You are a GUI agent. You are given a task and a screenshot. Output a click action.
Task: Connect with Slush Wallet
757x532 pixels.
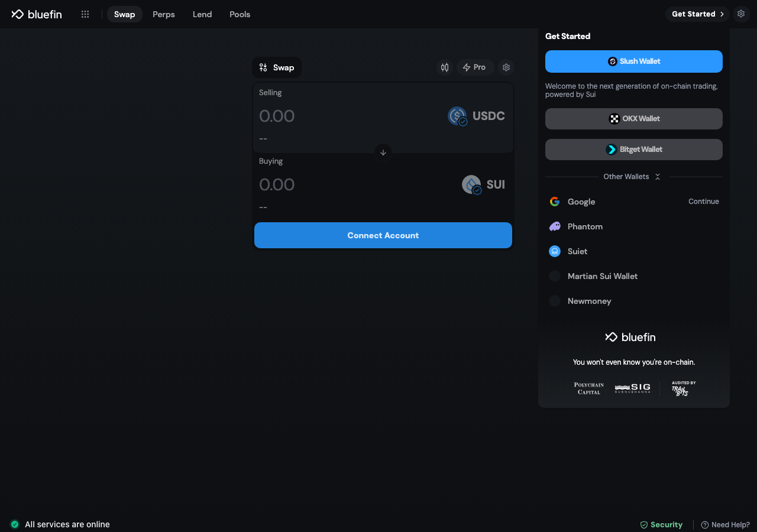click(634, 61)
